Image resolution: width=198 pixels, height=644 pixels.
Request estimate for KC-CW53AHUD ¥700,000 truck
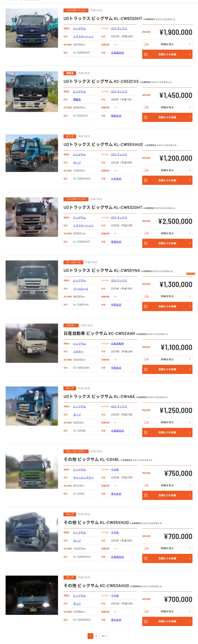(x=167, y=621)
